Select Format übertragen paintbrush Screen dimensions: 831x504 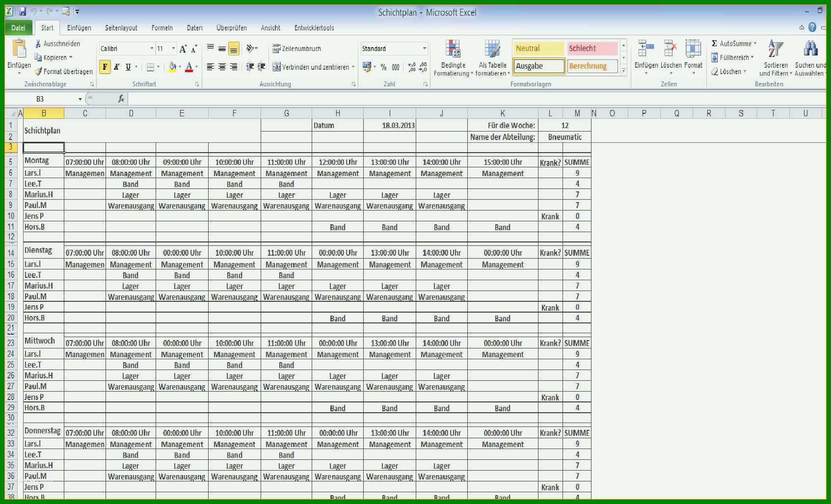point(38,71)
